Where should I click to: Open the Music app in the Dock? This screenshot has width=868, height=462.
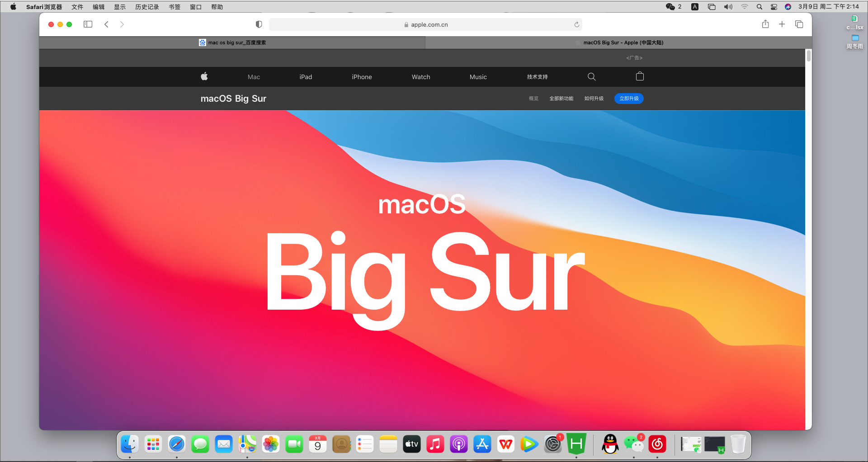435,444
